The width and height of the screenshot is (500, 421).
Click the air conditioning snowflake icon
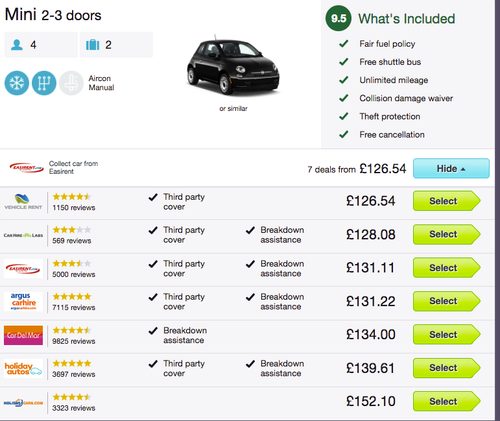pos(17,83)
